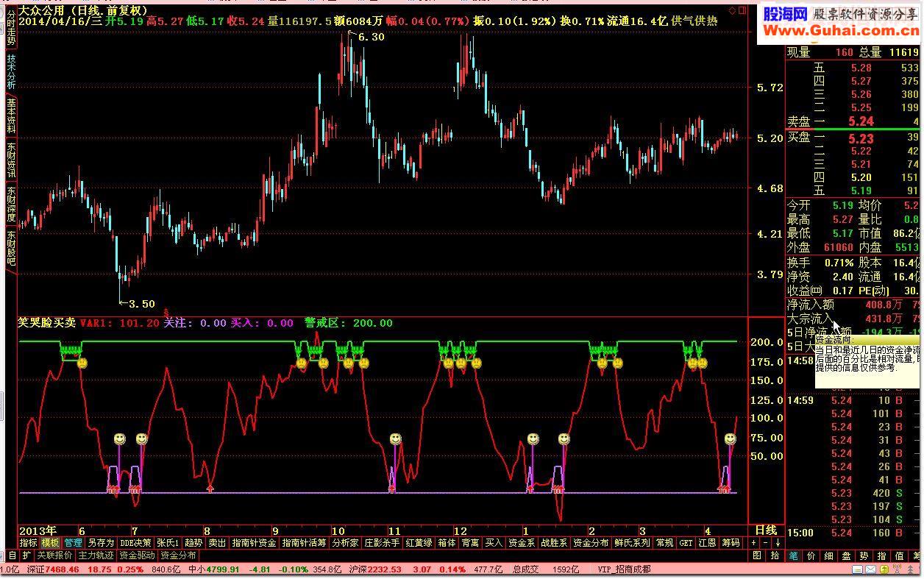Switch to 技术分析 sidebar tab
The width and height of the screenshot is (924, 579).
tap(11, 72)
